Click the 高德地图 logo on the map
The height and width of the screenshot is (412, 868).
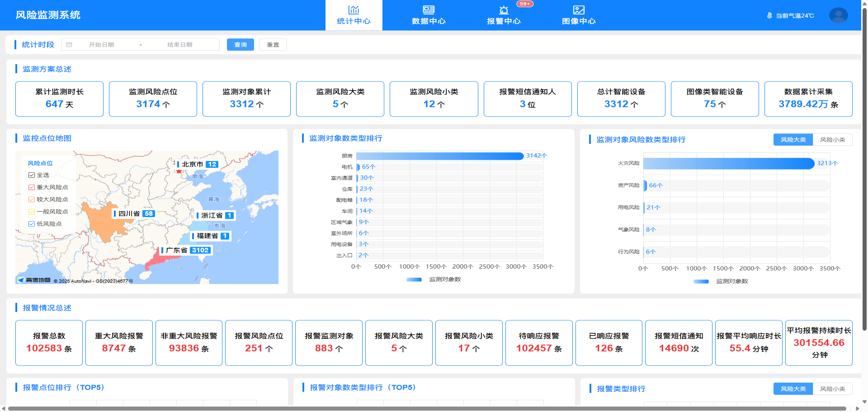pos(34,280)
